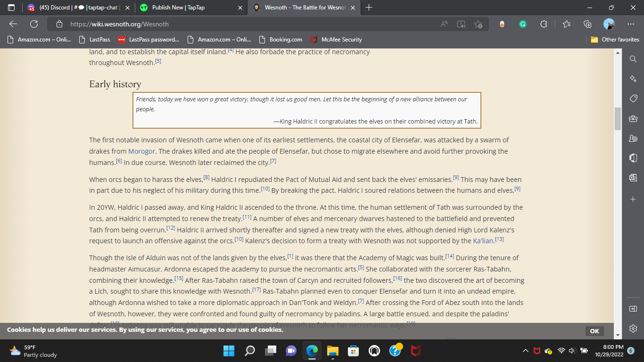Open the Outlook icon in sidebar

tap(633, 178)
